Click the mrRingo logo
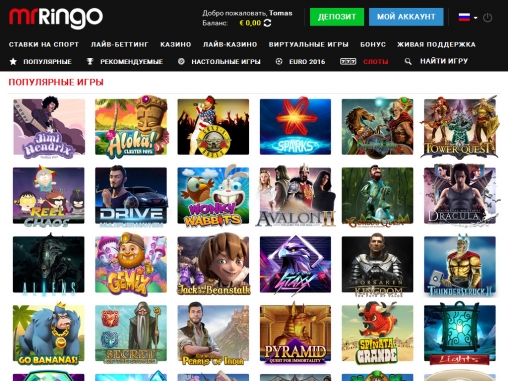The image size is (508, 381). 56,18
